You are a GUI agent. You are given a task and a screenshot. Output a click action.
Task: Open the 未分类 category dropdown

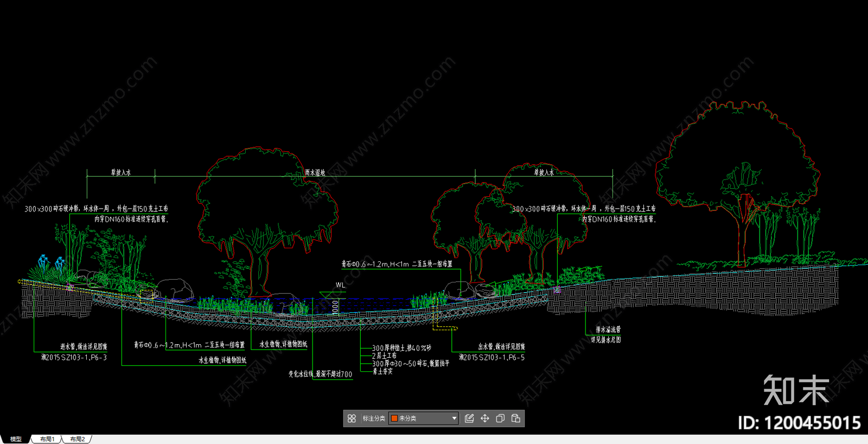click(424, 419)
